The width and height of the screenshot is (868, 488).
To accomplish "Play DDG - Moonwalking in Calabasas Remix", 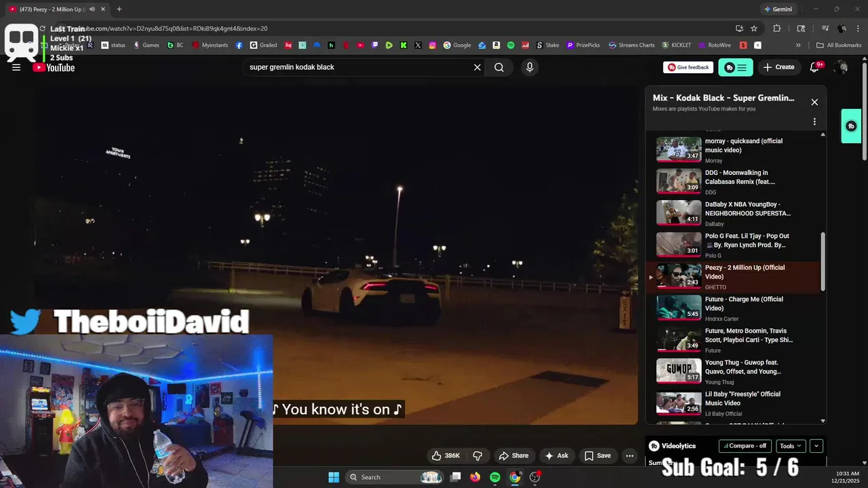I will [x=736, y=182].
